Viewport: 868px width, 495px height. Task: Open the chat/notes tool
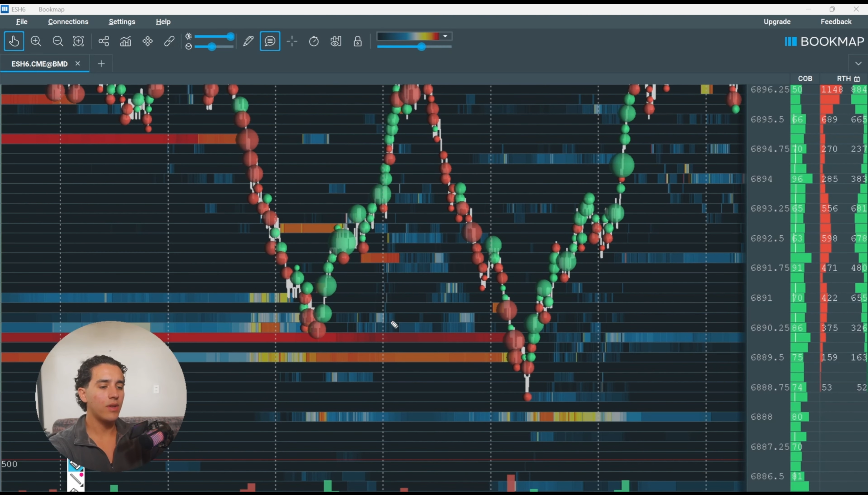tap(269, 41)
